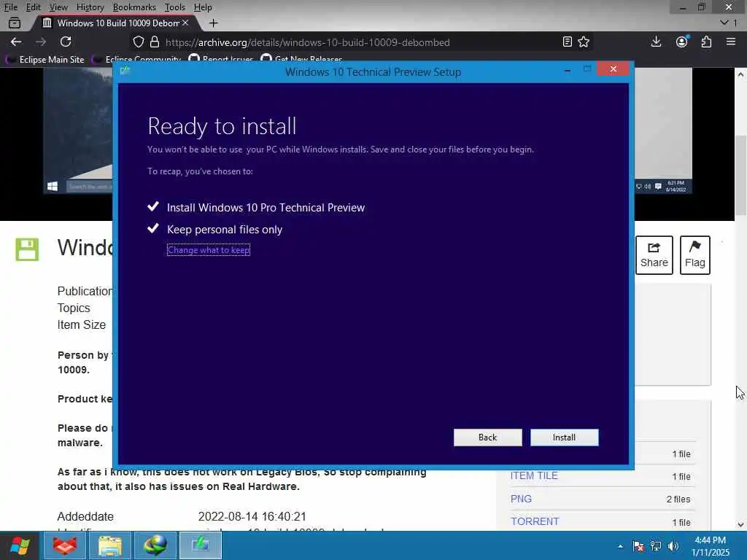
Task: Open the Firefox account icon
Action: click(x=682, y=42)
